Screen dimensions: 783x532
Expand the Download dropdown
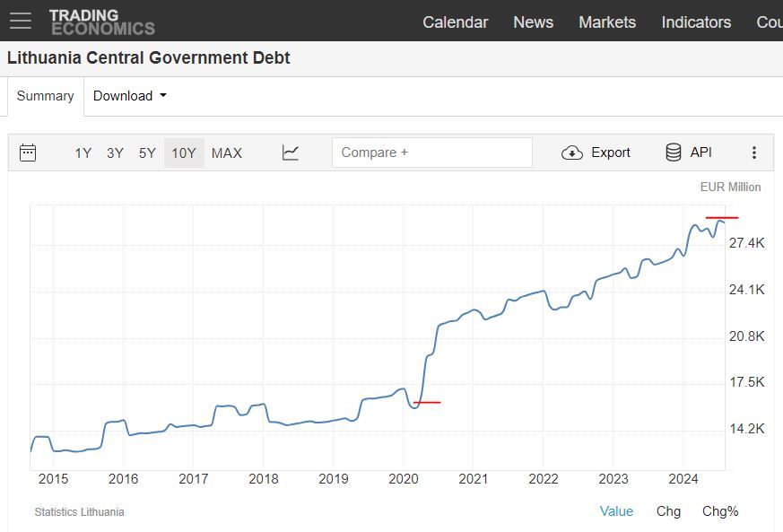(130, 96)
